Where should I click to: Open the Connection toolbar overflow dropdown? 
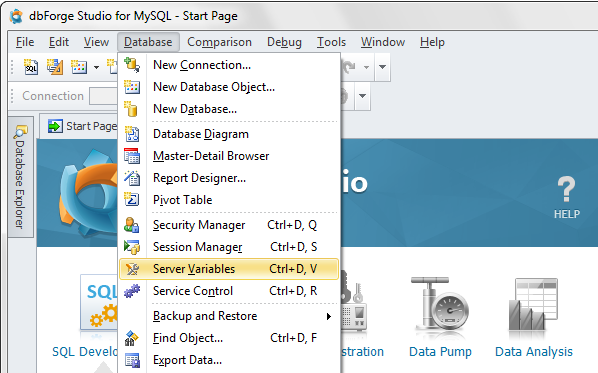(x=362, y=95)
